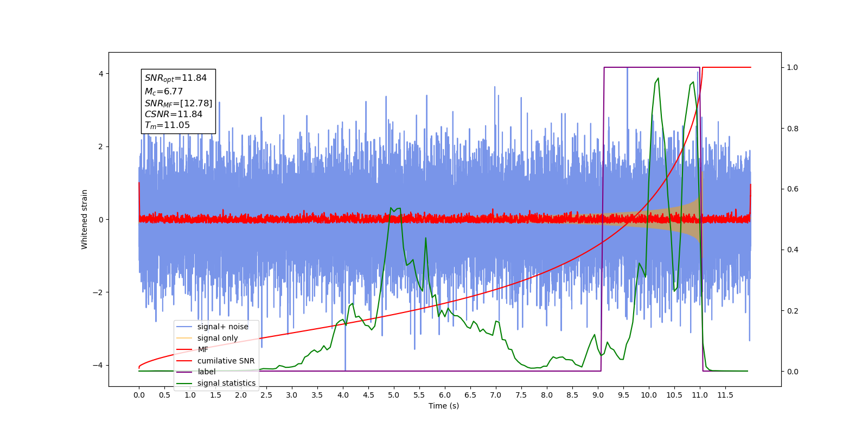Click the 'Time (s)' x-axis label
This screenshot has width=868, height=434.
point(444,406)
